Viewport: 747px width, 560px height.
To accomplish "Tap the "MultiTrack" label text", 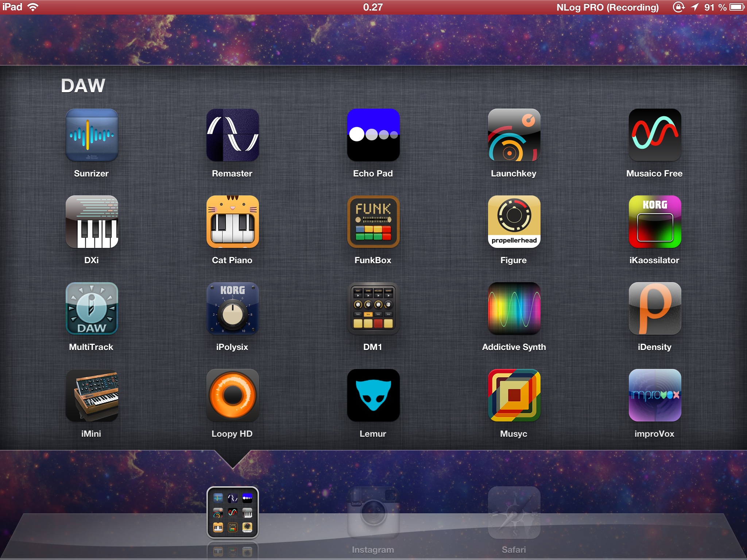I will (91, 347).
